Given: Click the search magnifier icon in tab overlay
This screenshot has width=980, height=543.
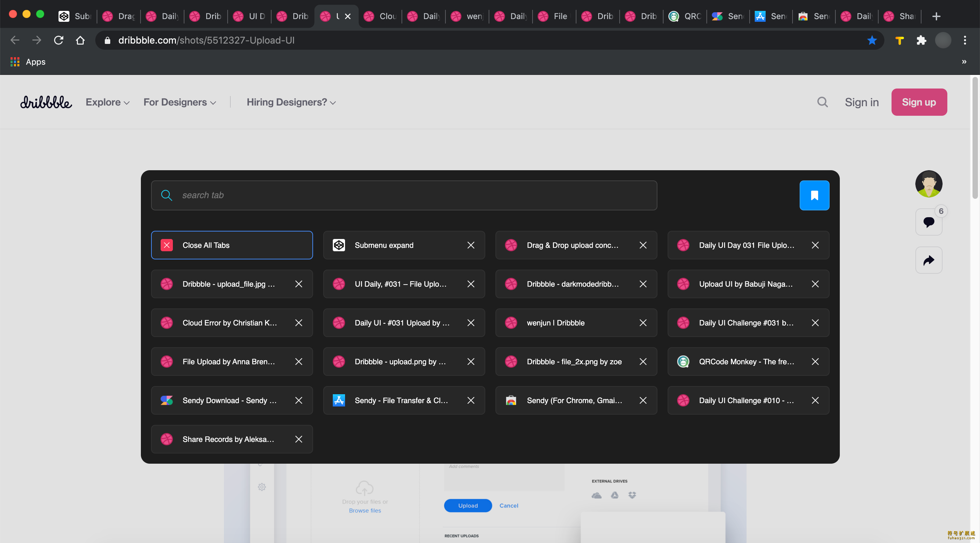Looking at the screenshot, I should pyautogui.click(x=166, y=195).
